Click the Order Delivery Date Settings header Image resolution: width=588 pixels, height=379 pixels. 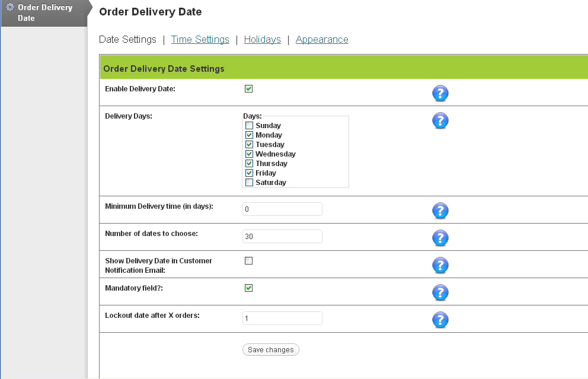pyautogui.click(x=164, y=69)
